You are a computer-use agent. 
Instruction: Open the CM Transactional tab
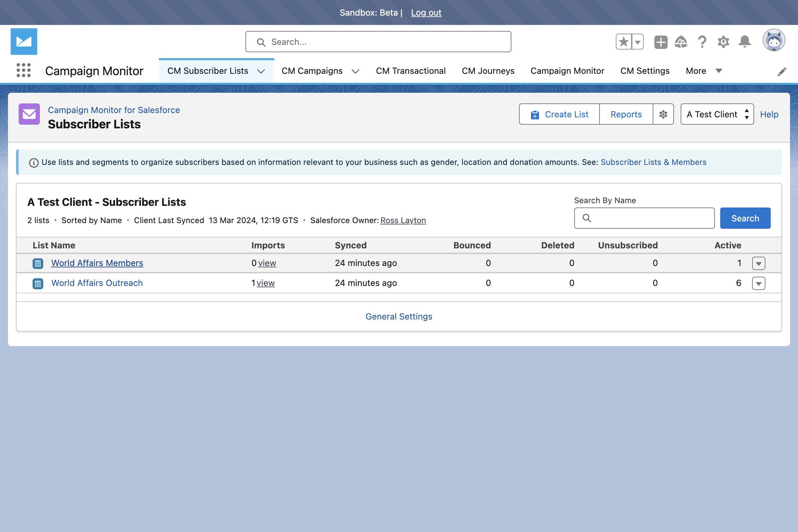click(411, 71)
